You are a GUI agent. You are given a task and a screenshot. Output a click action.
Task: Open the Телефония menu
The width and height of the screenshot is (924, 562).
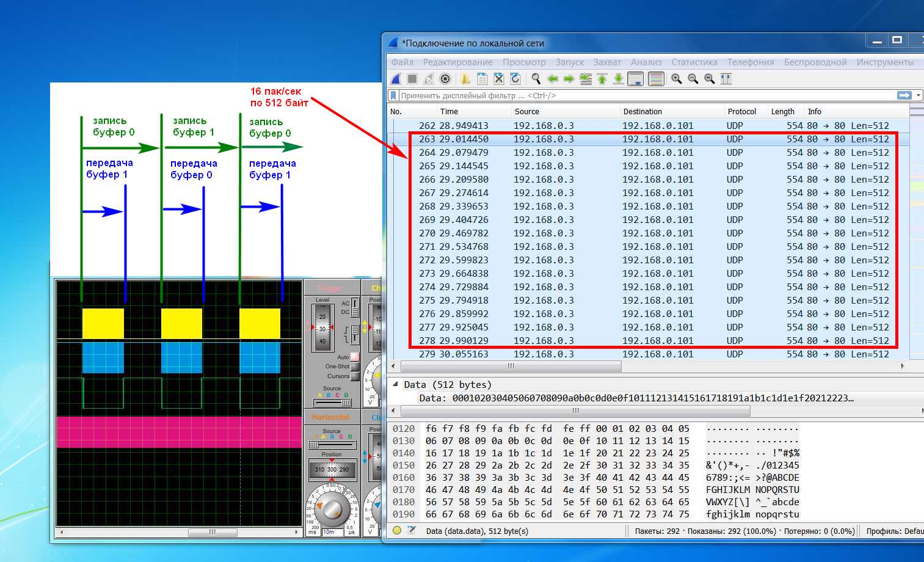[x=751, y=62]
